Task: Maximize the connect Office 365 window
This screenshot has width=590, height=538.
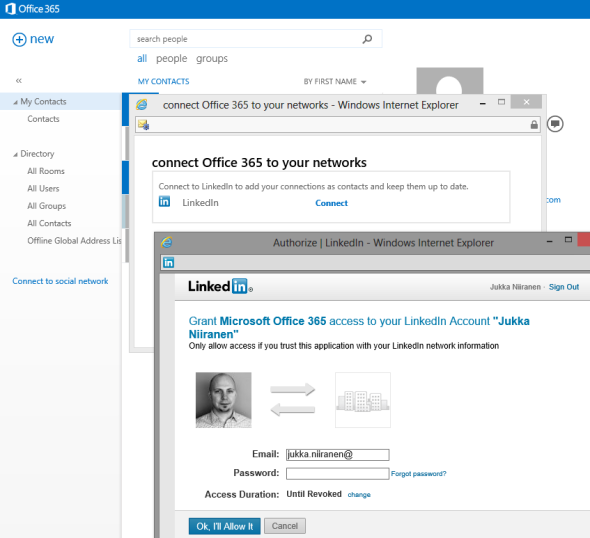Action: point(501,102)
